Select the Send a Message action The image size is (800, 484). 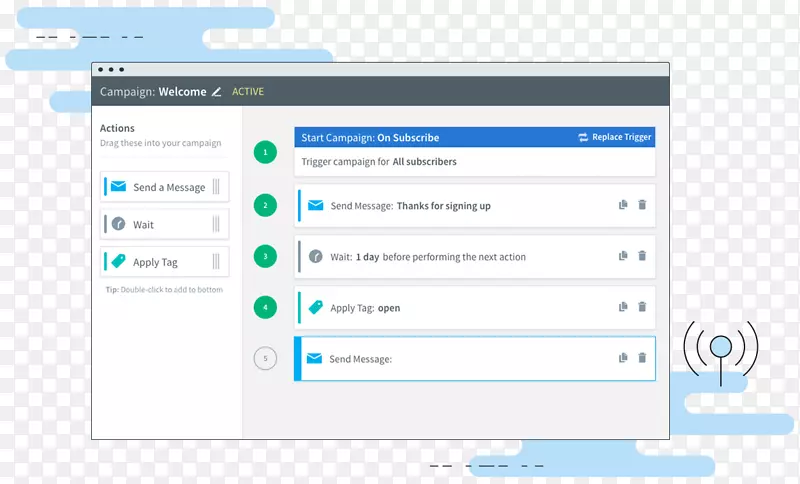click(x=165, y=187)
